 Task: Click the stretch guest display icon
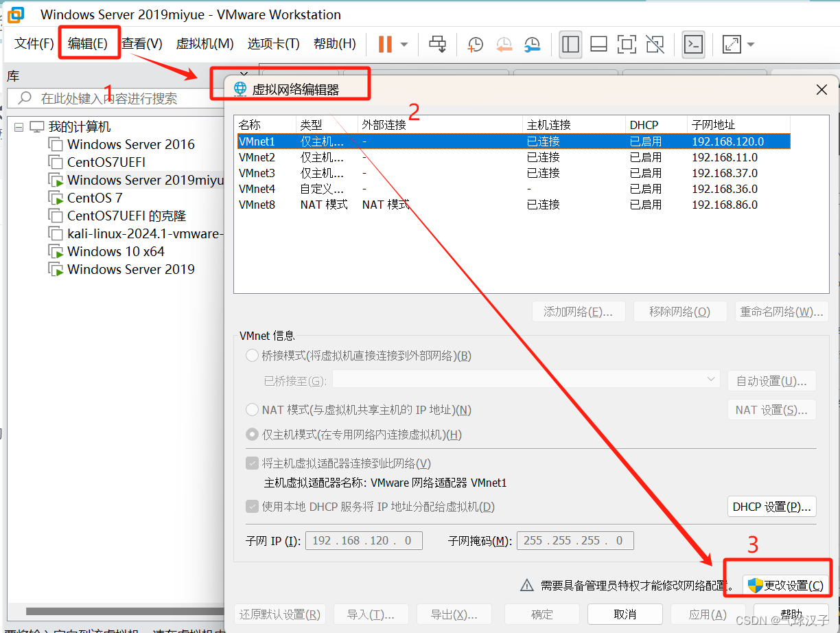pos(732,45)
